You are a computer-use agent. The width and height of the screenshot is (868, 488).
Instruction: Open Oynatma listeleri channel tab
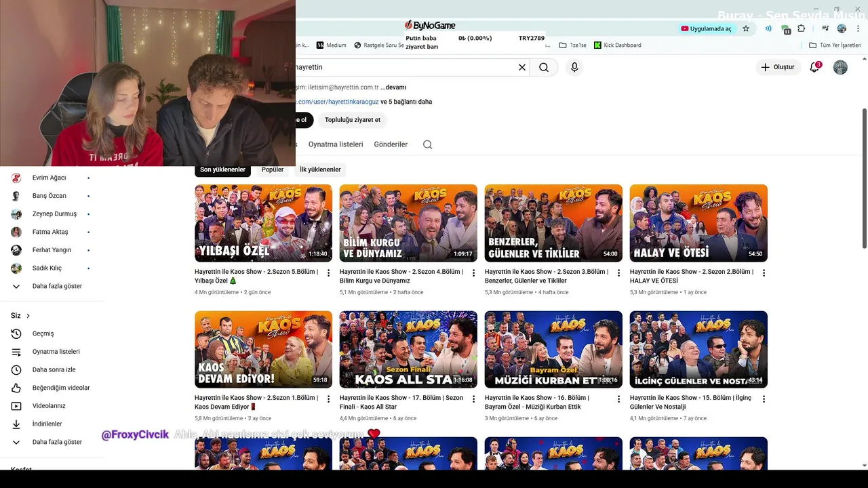(336, 144)
